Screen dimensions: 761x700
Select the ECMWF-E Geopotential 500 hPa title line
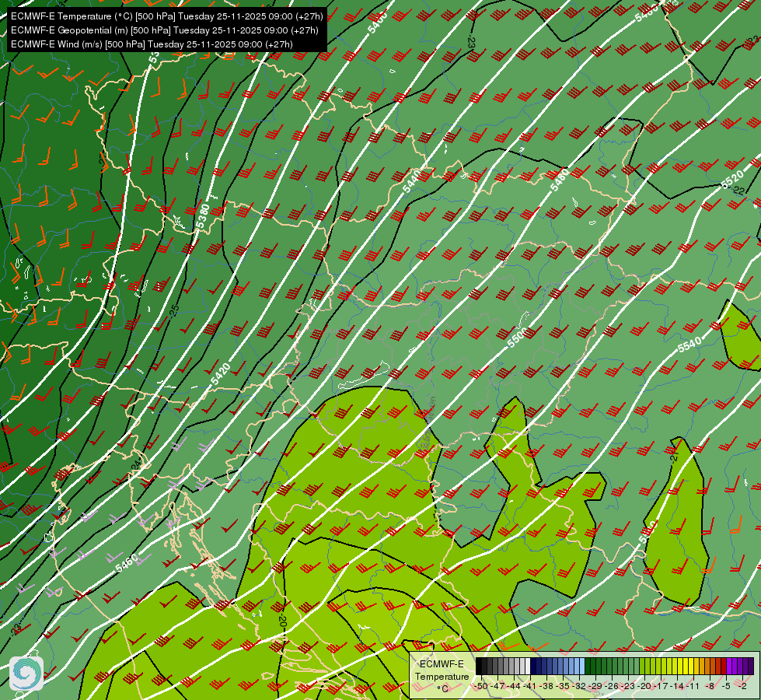pyautogui.click(x=165, y=30)
